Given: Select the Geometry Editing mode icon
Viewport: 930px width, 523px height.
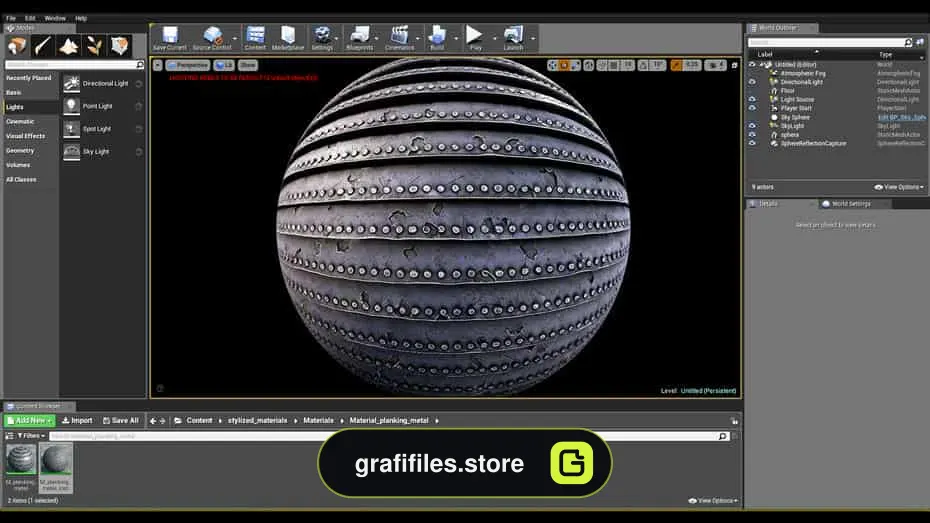Looking at the screenshot, I should (119, 46).
